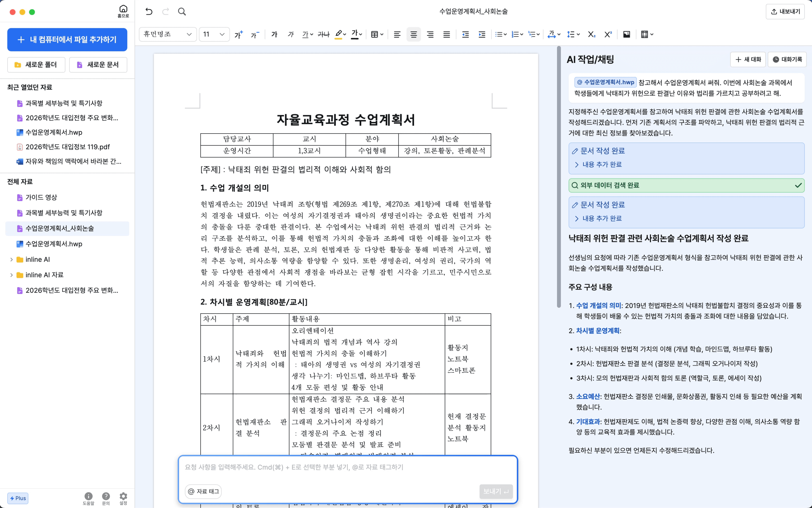Toggle center text alignment

[x=414, y=34]
